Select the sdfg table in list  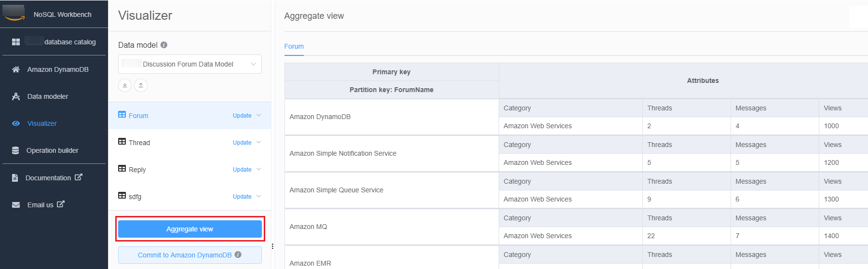[135, 197]
